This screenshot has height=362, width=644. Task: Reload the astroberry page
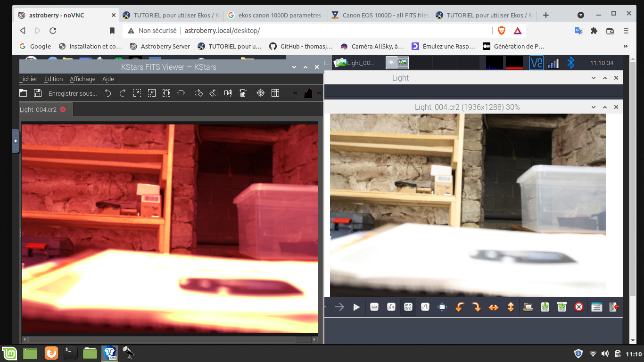pyautogui.click(x=53, y=31)
